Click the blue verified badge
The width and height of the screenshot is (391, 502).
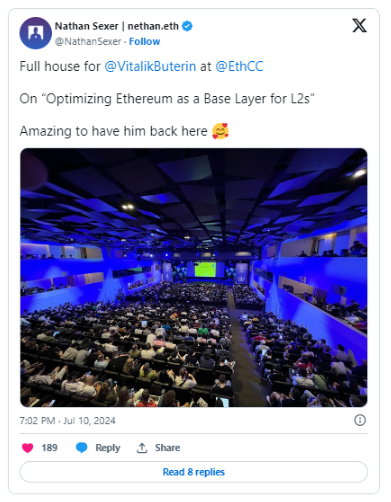187,26
